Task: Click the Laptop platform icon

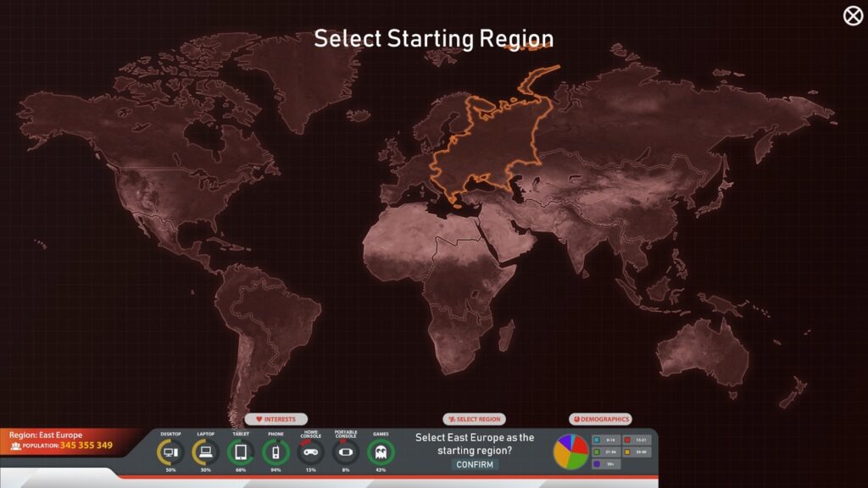Action: (x=205, y=452)
